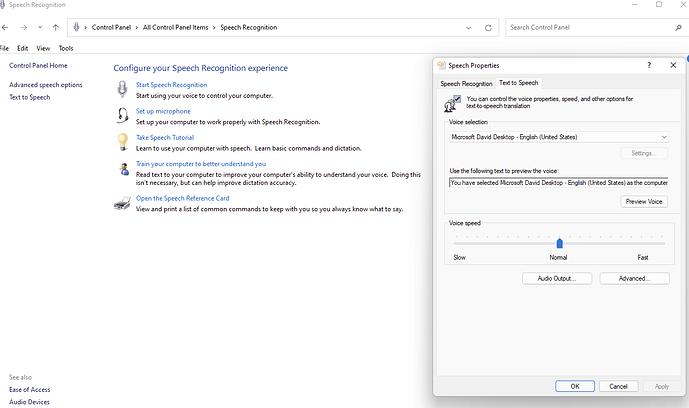Click the Speech Recognition window title icon
The width and height of the screenshot is (689, 408).
coord(3,5)
